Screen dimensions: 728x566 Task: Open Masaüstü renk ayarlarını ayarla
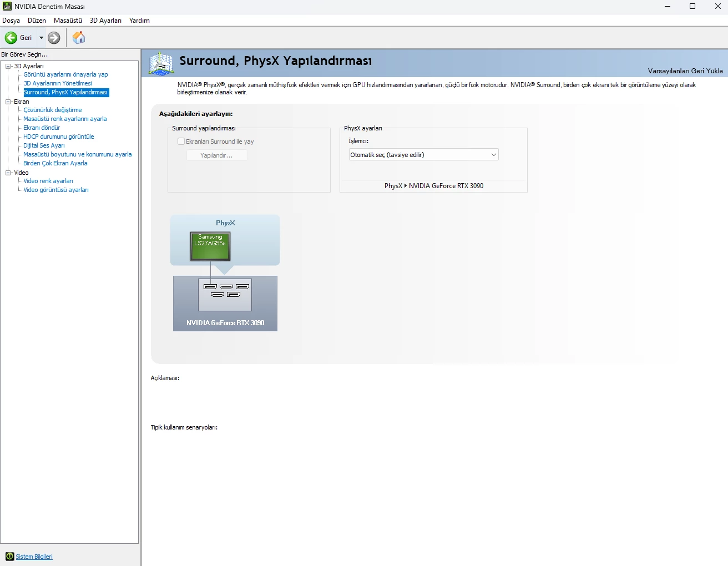65,119
